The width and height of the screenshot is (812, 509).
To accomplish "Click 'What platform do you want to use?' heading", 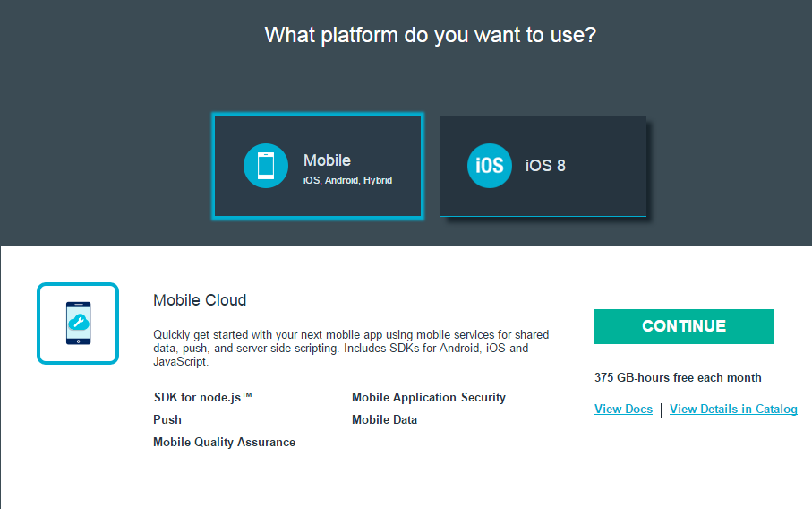I will [431, 35].
